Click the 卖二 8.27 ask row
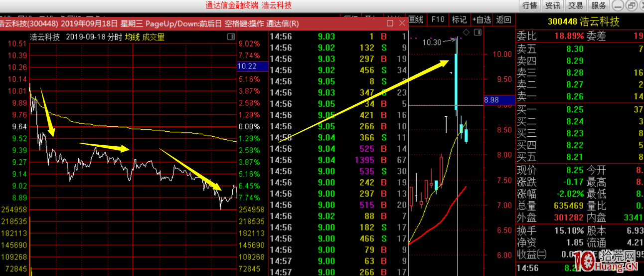Screen dimensions: 644x276 580,85
